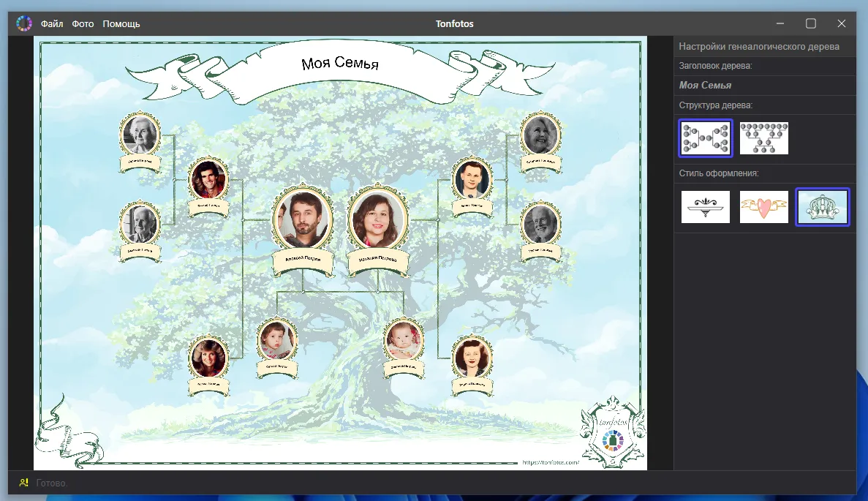This screenshot has height=501, width=868.
Task: Maximize the Tonfotos window
Action: (x=810, y=23)
